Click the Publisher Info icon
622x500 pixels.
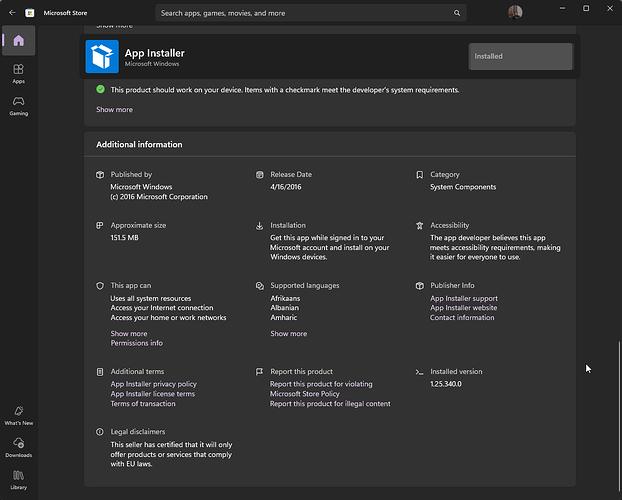tap(419, 286)
